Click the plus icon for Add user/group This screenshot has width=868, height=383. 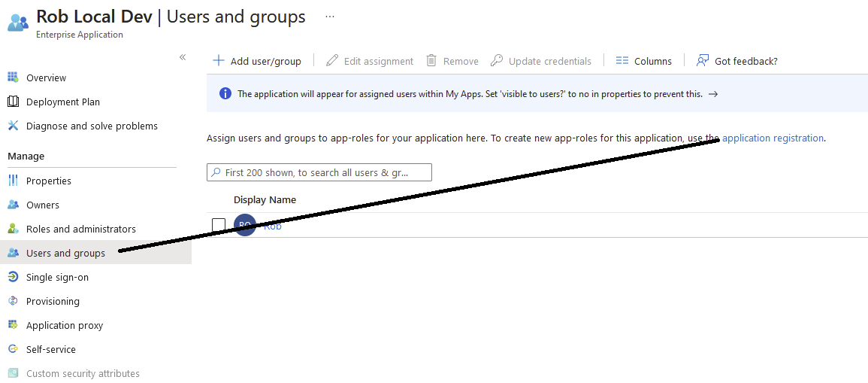click(219, 60)
